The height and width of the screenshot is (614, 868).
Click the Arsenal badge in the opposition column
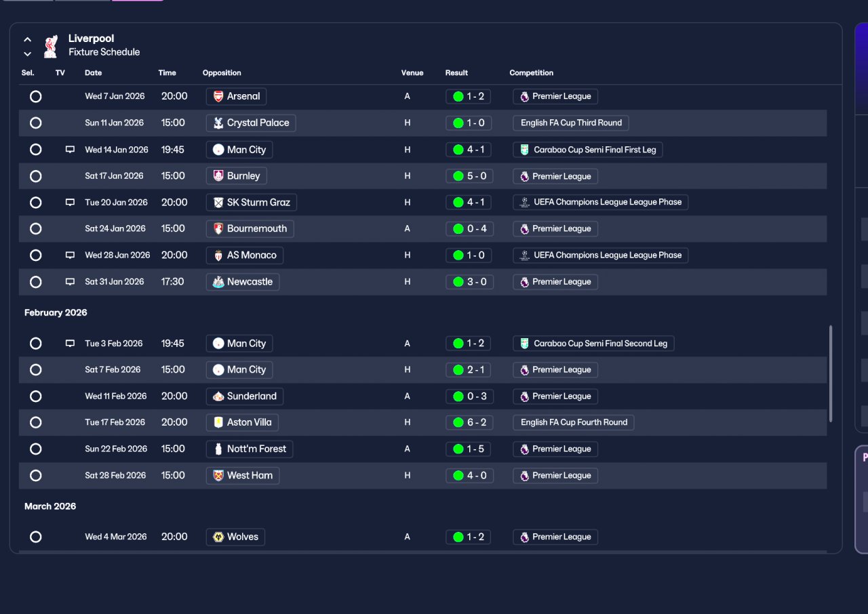[218, 96]
